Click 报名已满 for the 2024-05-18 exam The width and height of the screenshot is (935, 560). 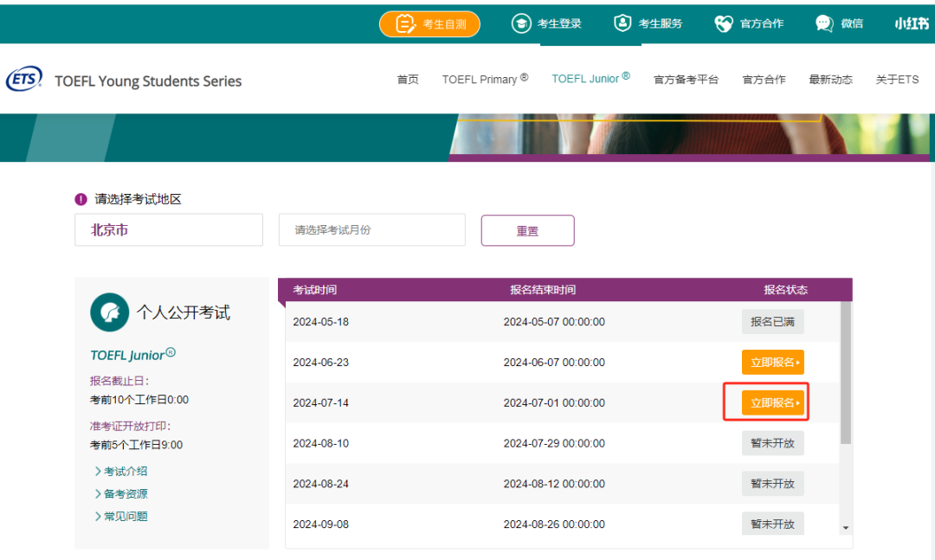773,321
